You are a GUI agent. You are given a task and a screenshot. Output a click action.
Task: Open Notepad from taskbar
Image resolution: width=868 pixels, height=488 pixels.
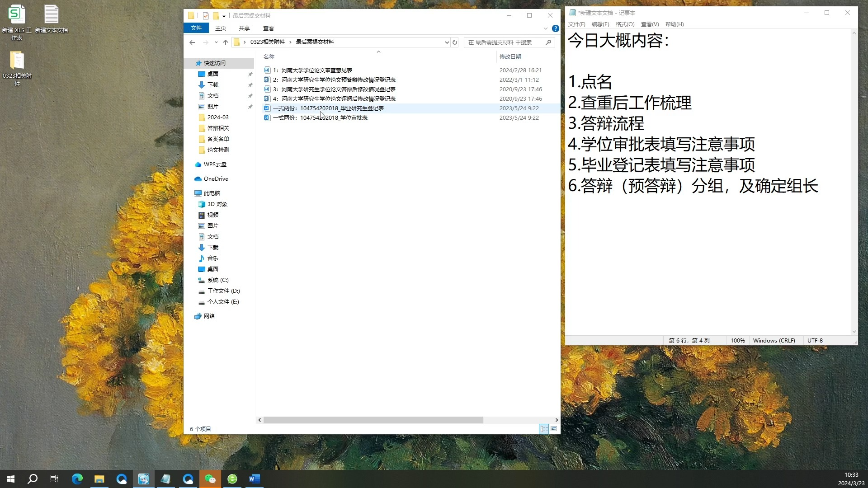(166, 479)
